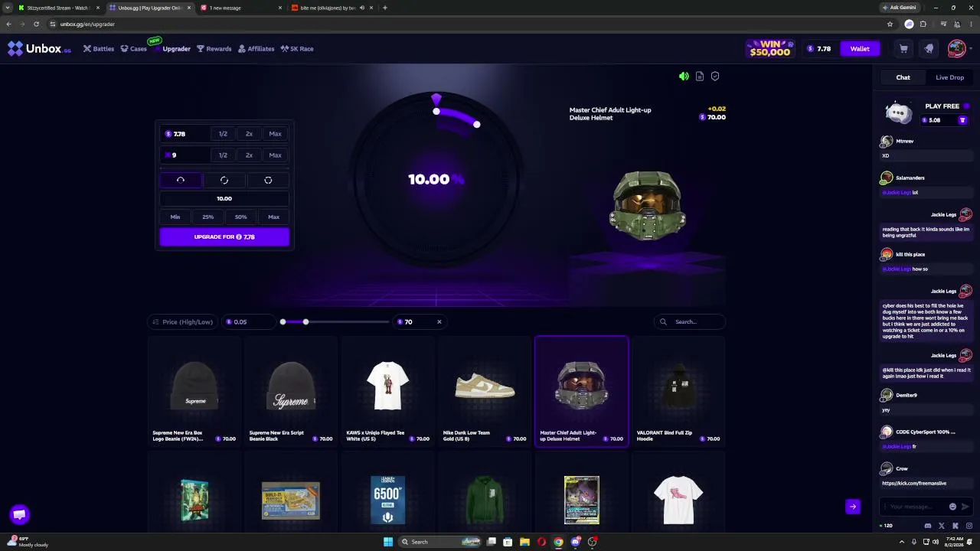Select the Nike Dunk Low Team Gold

(485, 392)
